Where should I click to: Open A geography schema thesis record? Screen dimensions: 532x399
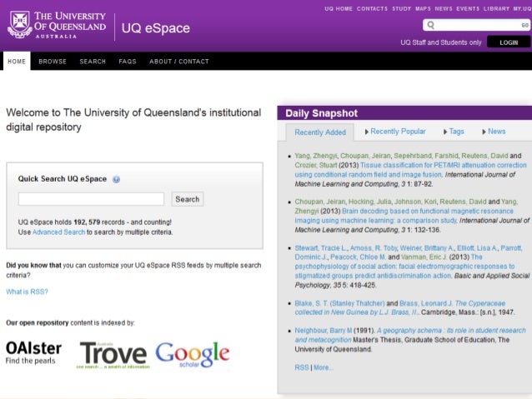[x=410, y=335]
